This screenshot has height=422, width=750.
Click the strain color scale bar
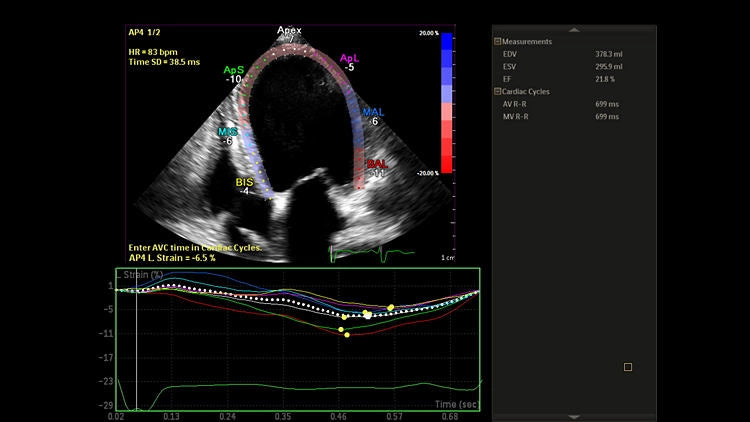tap(447, 102)
